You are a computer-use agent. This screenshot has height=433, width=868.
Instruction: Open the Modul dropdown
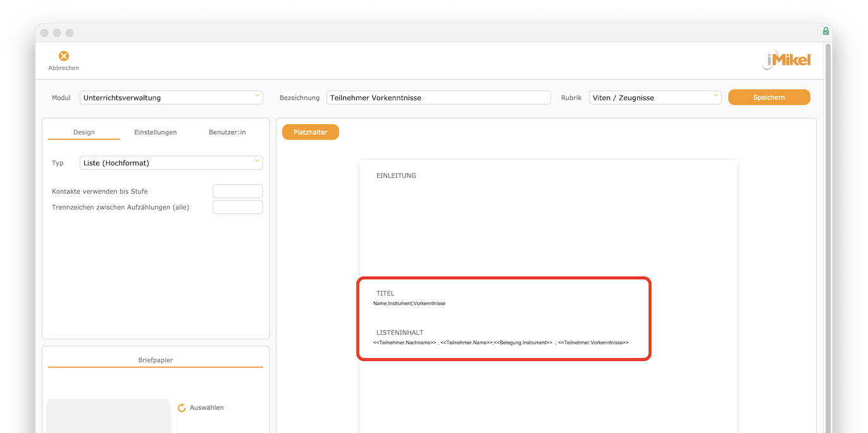click(x=171, y=97)
